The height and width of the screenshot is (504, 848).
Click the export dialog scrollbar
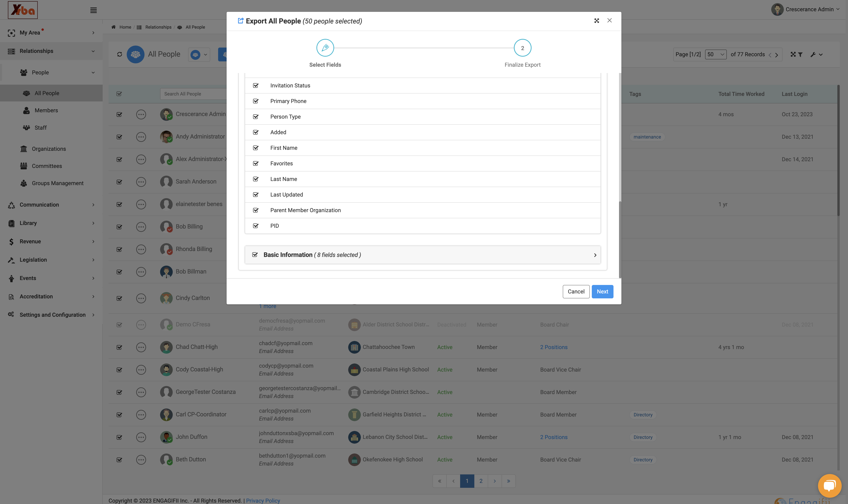click(620, 239)
